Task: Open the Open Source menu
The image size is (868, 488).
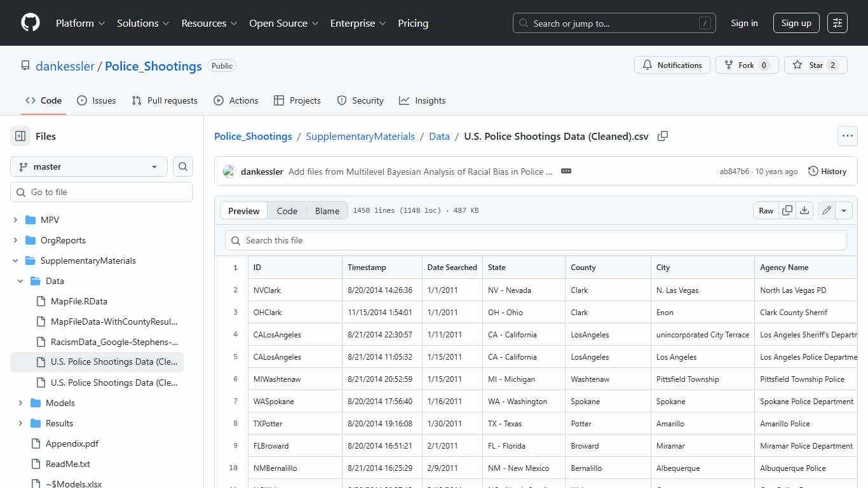Action: [283, 23]
